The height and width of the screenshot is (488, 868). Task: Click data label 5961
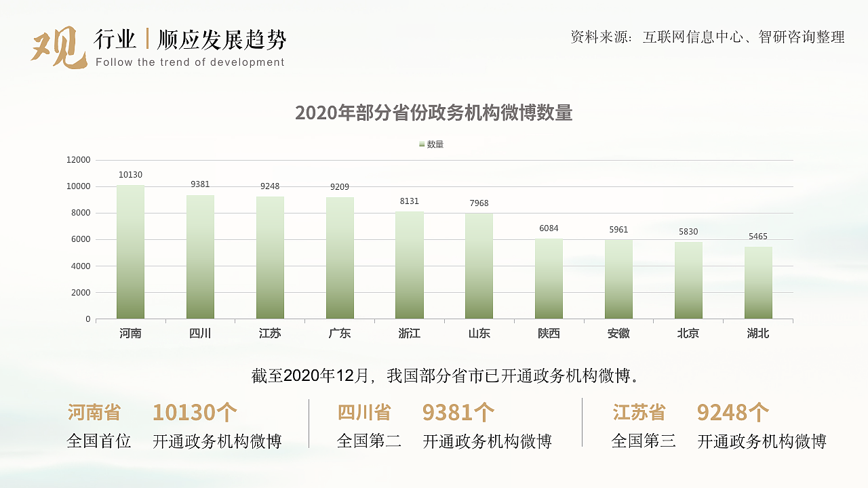tap(618, 230)
